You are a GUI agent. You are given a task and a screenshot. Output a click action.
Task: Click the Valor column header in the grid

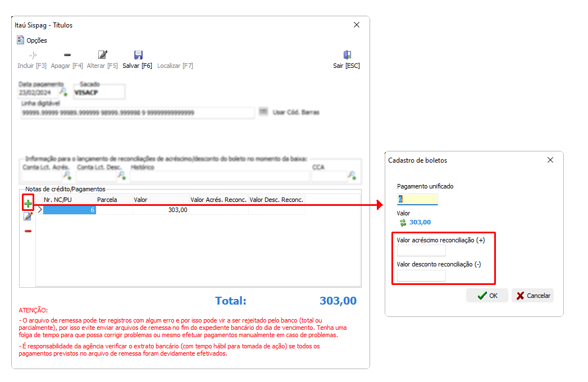tap(161, 200)
